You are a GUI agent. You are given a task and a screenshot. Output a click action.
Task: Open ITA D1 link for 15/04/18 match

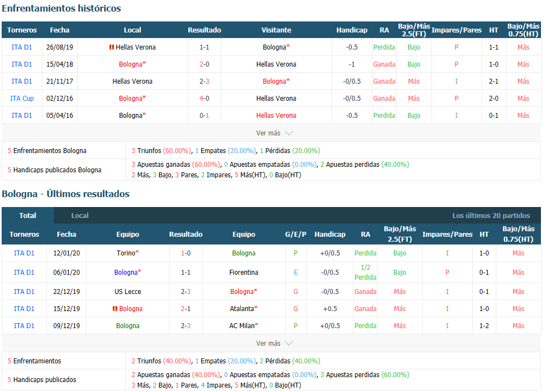click(x=21, y=64)
